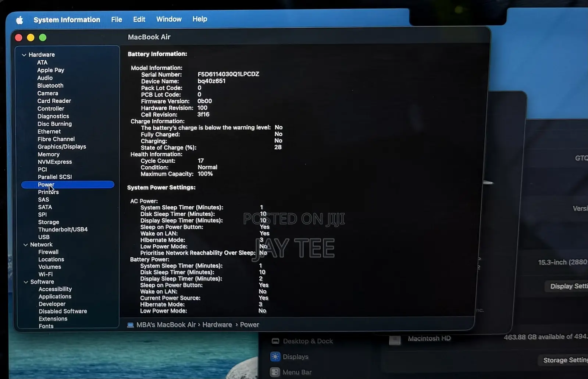
Task: Open the Window menu
Action: [x=169, y=19]
